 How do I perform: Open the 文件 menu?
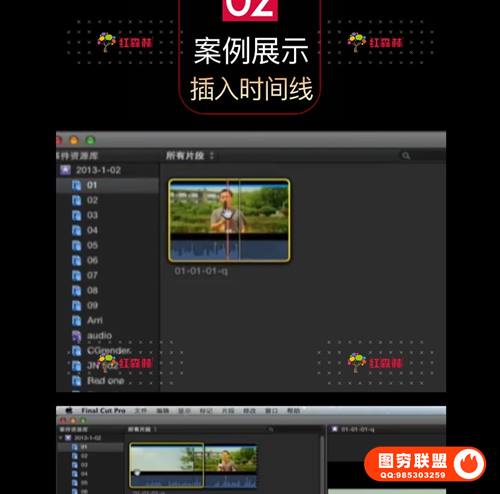140,411
